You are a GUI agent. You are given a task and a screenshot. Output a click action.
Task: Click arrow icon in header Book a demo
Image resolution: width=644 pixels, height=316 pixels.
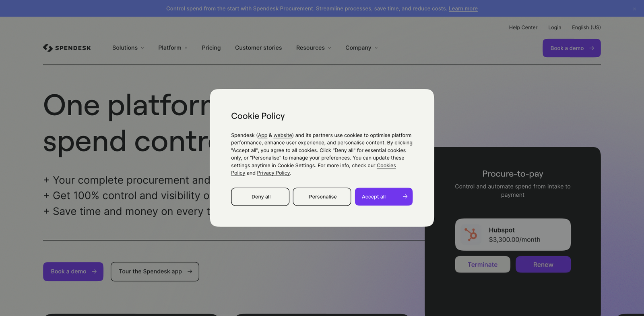pyautogui.click(x=592, y=48)
